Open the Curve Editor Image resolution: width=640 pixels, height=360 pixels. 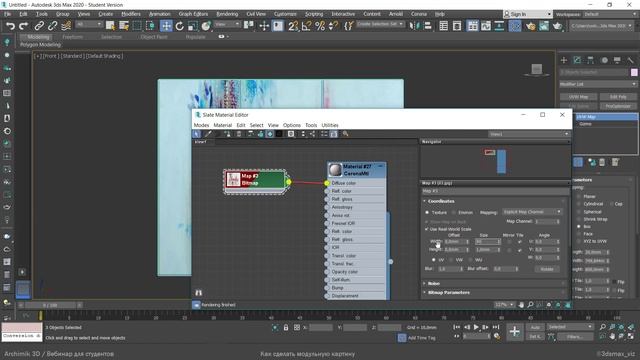pos(486,26)
